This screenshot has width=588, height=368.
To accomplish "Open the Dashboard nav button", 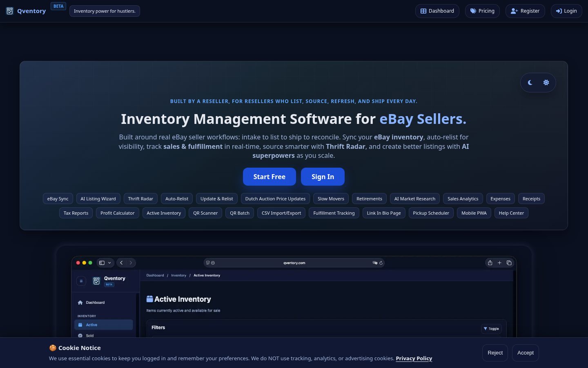I will point(437,11).
